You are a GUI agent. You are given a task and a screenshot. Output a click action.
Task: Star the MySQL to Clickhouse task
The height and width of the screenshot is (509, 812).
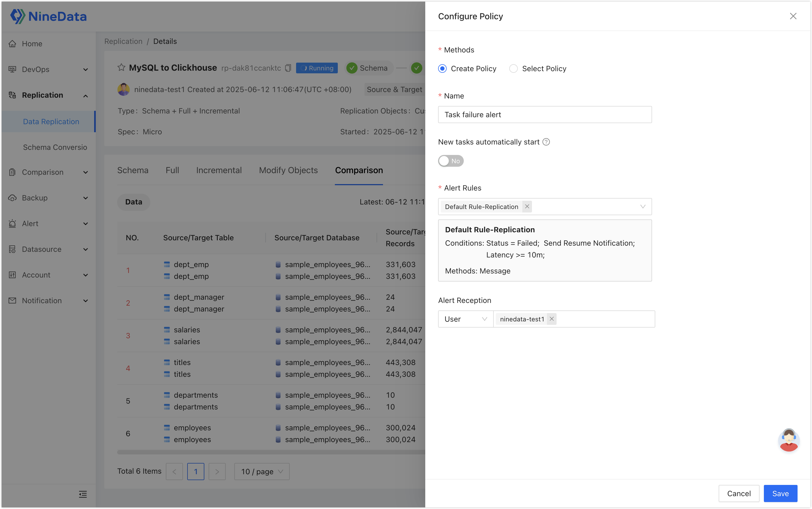pyautogui.click(x=121, y=67)
